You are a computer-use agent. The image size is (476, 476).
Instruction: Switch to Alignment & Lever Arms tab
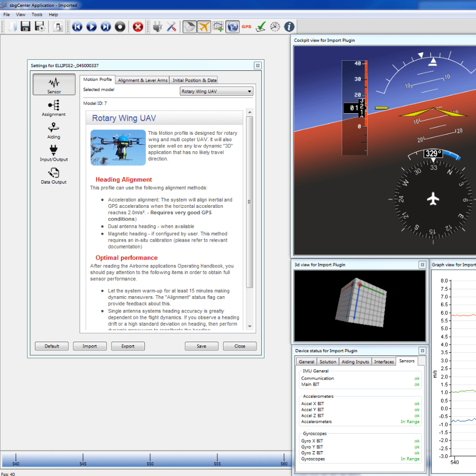143,80
